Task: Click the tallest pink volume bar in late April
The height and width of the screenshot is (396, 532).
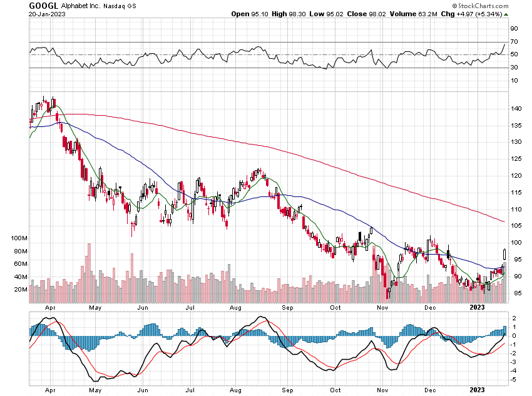Action: pos(90,273)
